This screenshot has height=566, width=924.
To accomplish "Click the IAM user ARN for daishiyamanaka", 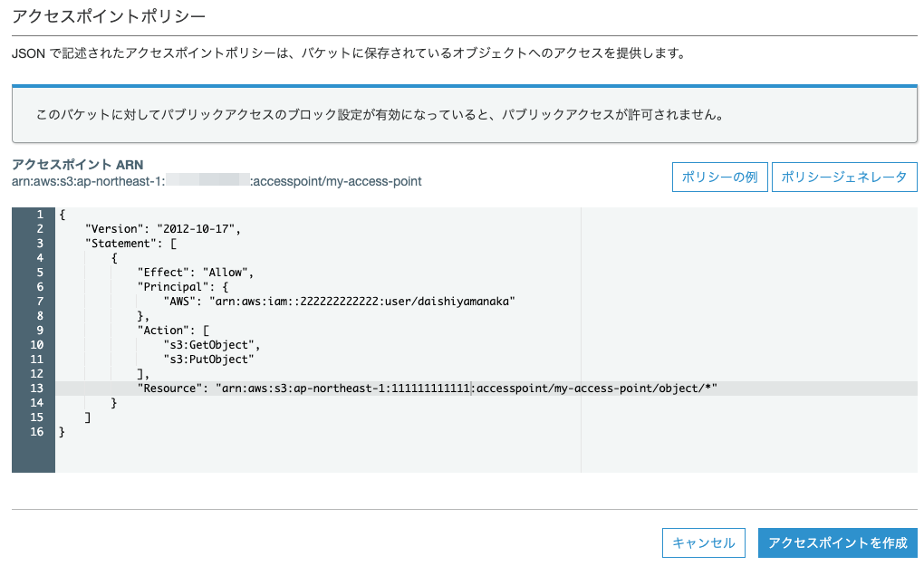I will [x=362, y=302].
